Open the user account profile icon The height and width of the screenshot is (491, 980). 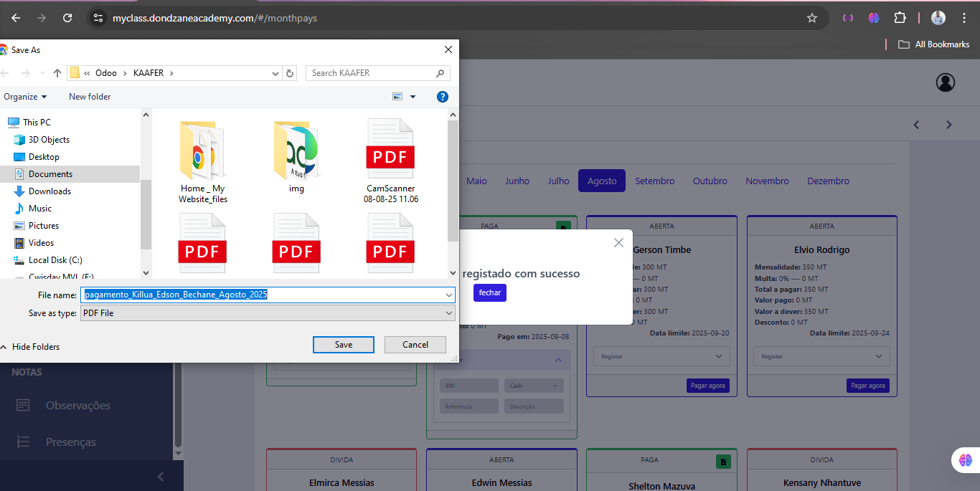pos(945,82)
